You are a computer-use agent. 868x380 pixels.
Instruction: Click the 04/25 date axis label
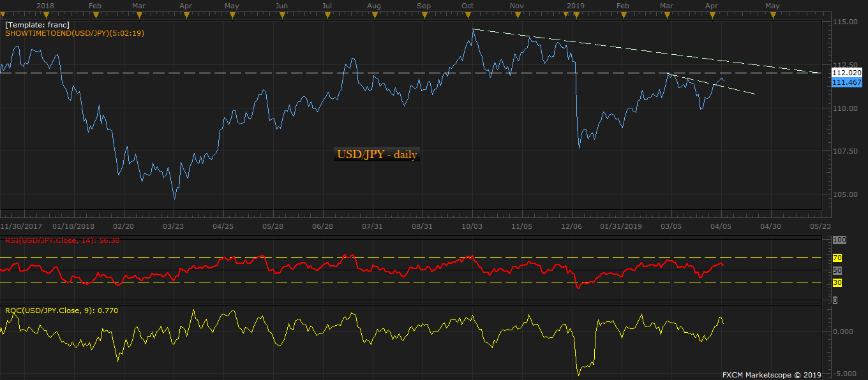[x=223, y=226]
